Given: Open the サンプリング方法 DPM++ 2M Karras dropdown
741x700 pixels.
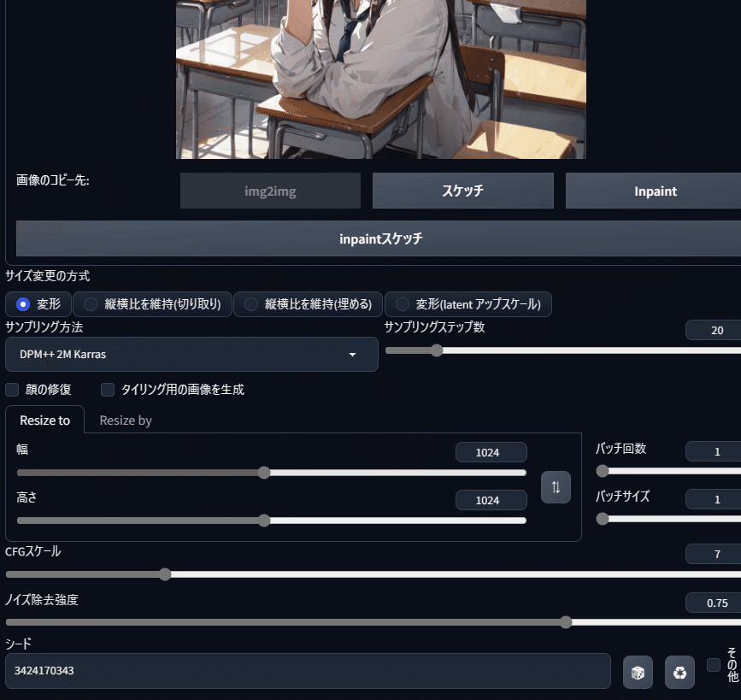Looking at the screenshot, I should click(x=191, y=354).
